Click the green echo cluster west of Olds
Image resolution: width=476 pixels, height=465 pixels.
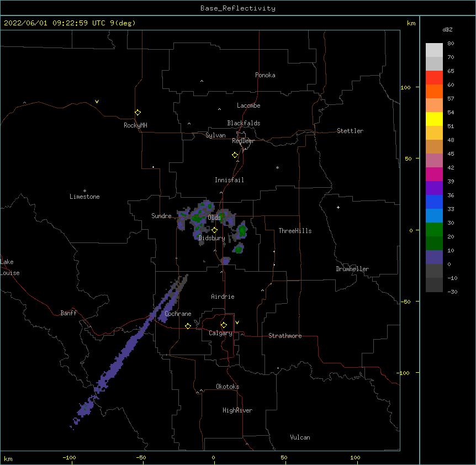click(197, 218)
